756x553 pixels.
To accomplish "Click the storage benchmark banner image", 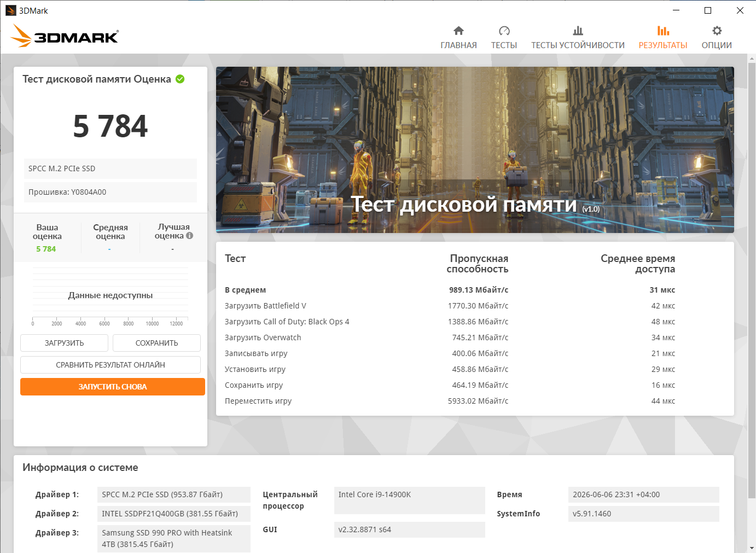I will pos(475,150).
